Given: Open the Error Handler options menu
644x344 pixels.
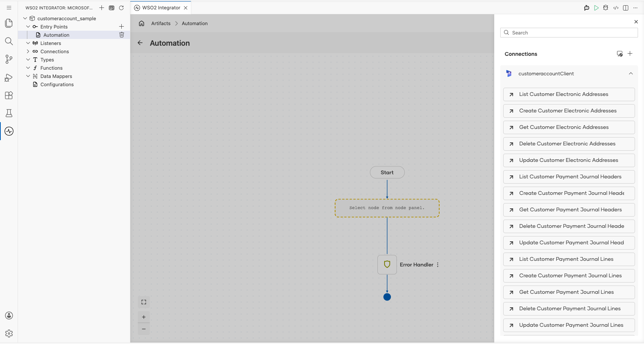Looking at the screenshot, I should 438,265.
